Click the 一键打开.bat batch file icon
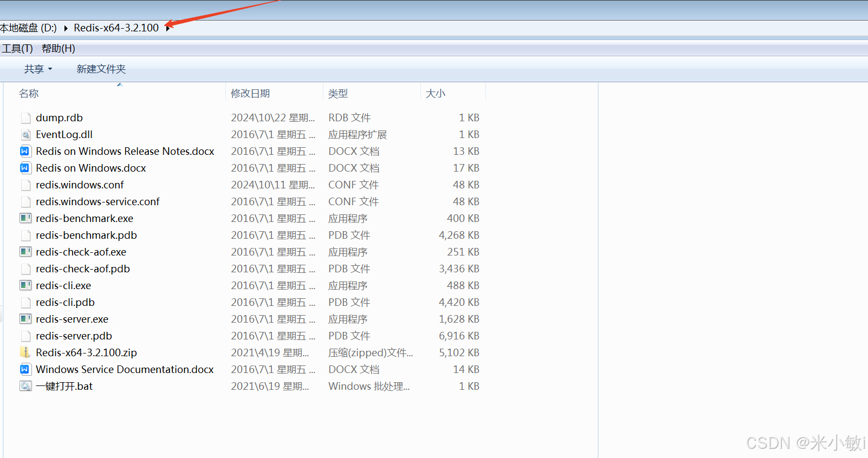The height and width of the screenshot is (458, 868). tap(25, 386)
